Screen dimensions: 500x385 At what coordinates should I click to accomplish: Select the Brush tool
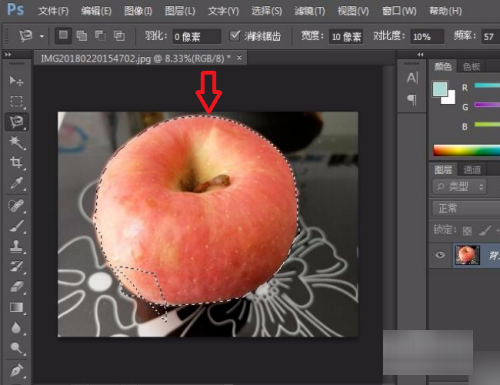pyautogui.click(x=16, y=226)
